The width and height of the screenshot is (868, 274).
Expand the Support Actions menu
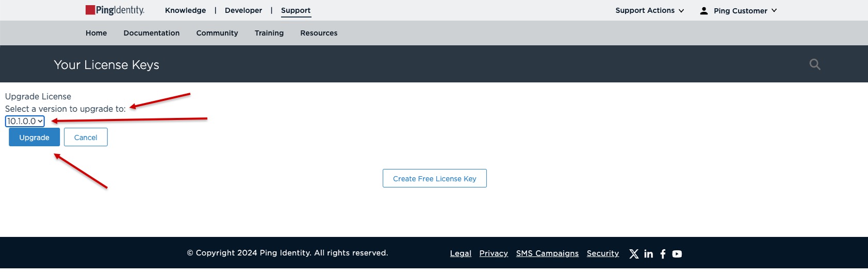pos(649,10)
